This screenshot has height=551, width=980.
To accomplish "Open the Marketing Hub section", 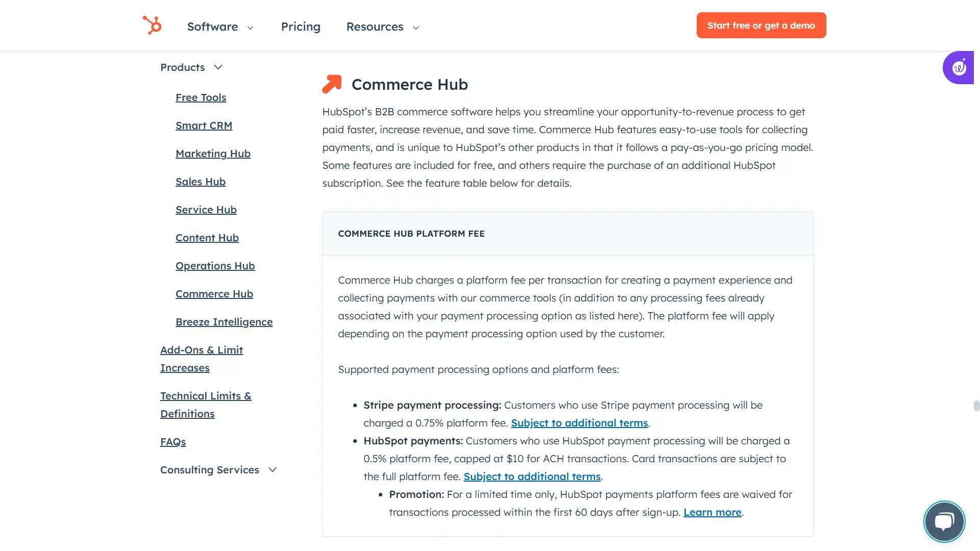I will tap(213, 154).
